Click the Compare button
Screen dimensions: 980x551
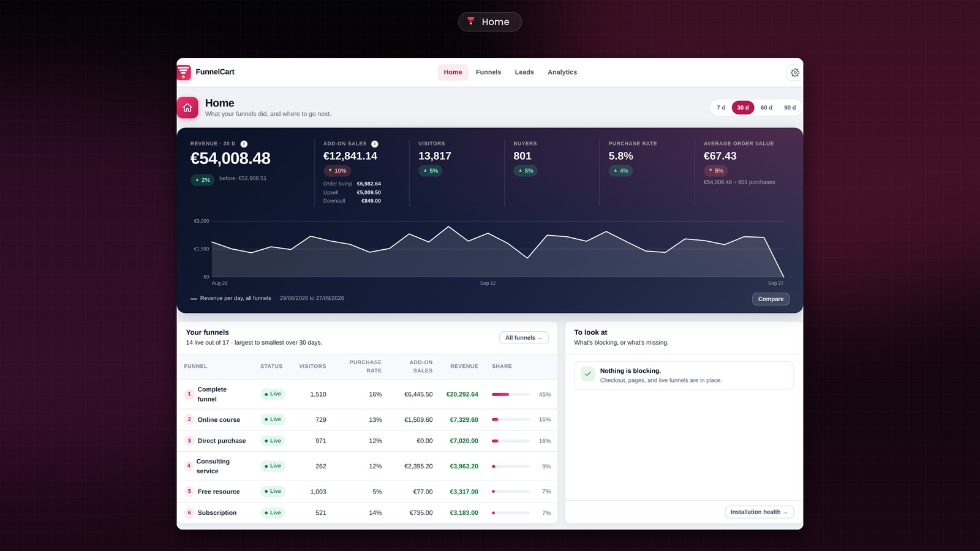click(x=771, y=299)
